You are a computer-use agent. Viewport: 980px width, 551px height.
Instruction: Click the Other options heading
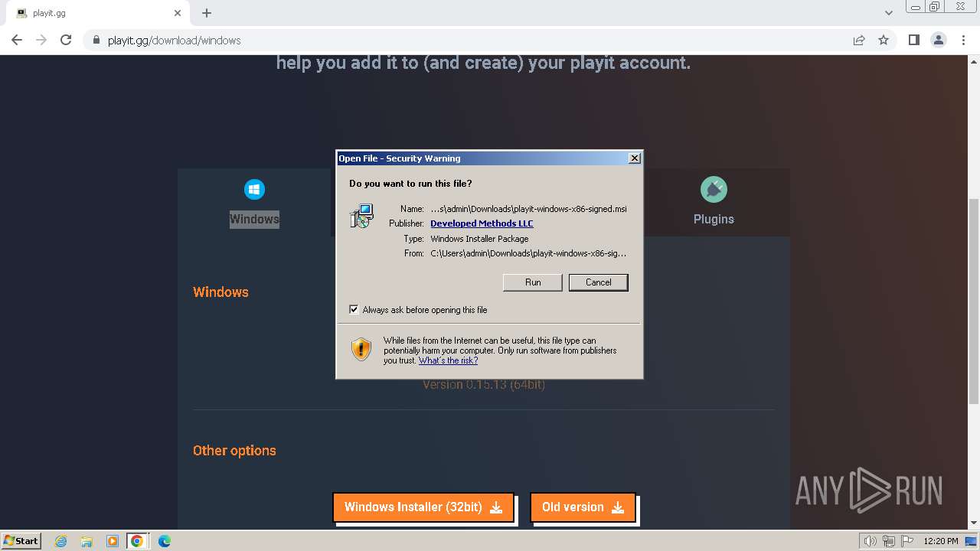pos(234,451)
